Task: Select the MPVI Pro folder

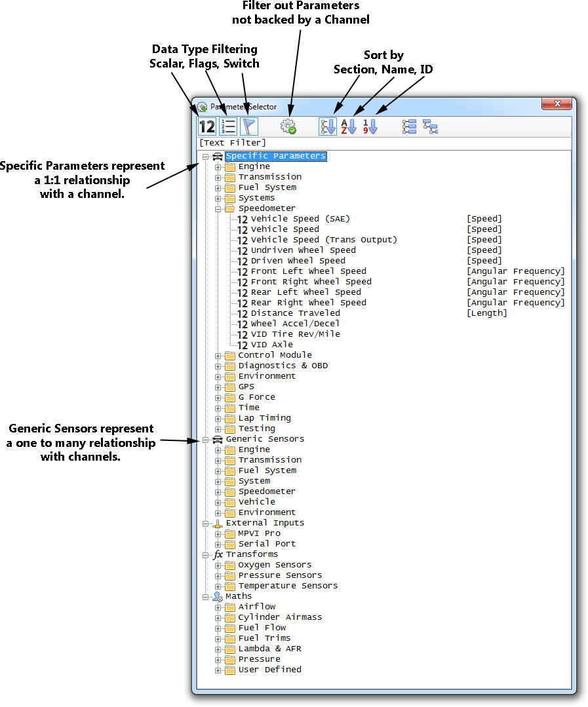Action: (x=259, y=533)
